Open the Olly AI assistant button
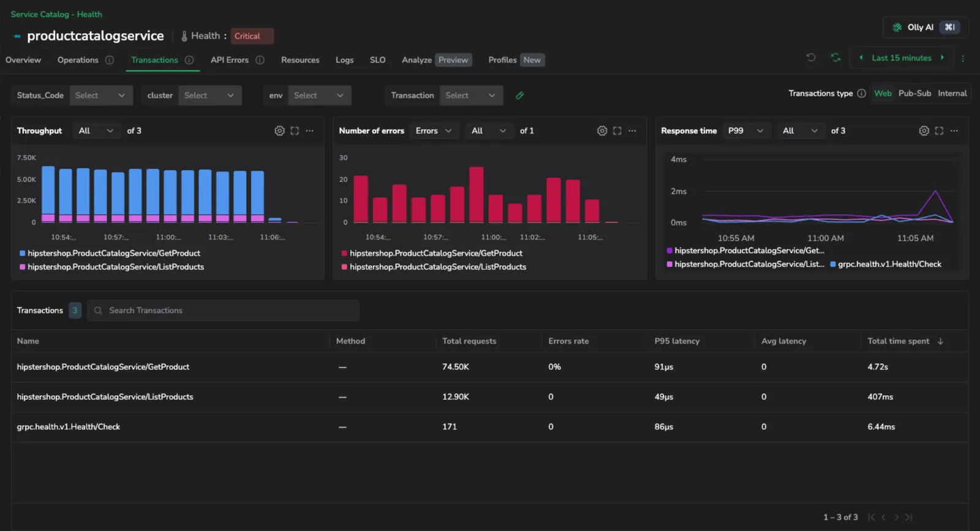This screenshot has width=980, height=531. [925, 28]
